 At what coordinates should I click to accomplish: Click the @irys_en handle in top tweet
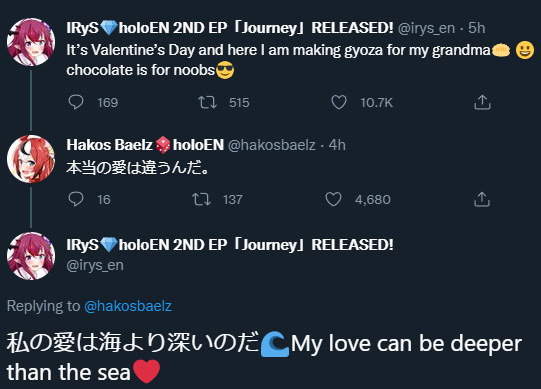(426, 28)
